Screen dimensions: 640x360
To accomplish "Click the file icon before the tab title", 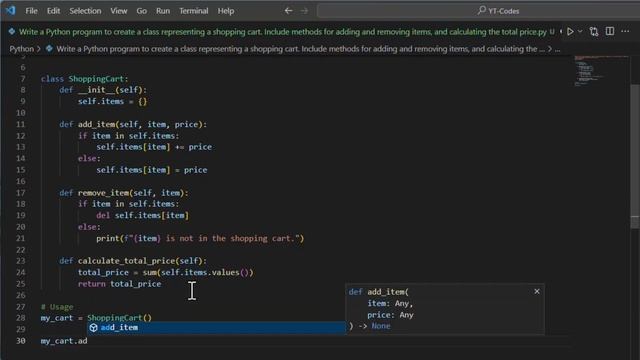I will pyautogui.click(x=12, y=31).
